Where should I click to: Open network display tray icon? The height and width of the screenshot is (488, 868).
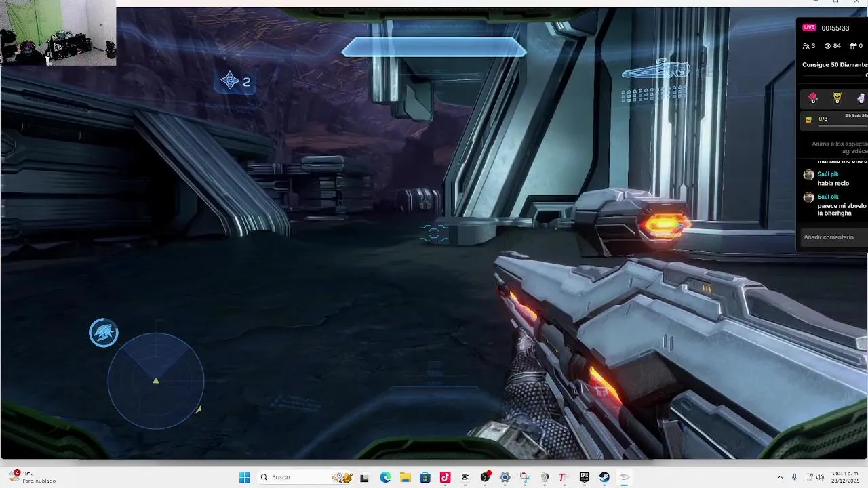click(x=808, y=477)
